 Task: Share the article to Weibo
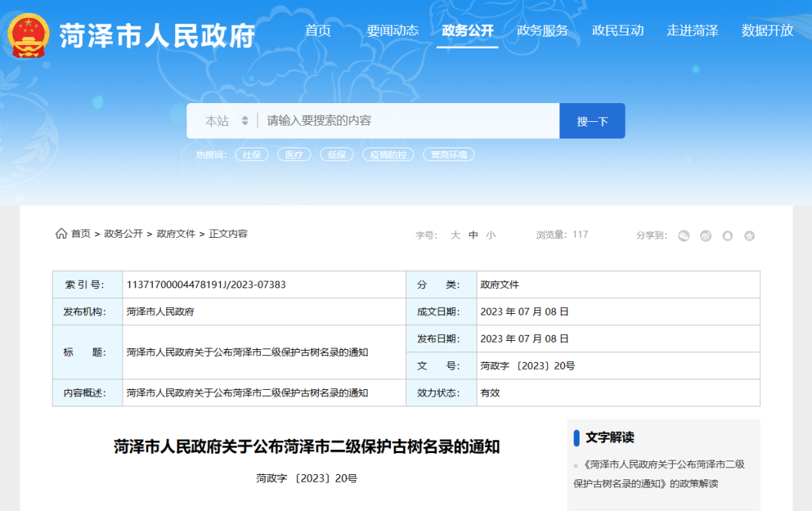tap(704, 236)
